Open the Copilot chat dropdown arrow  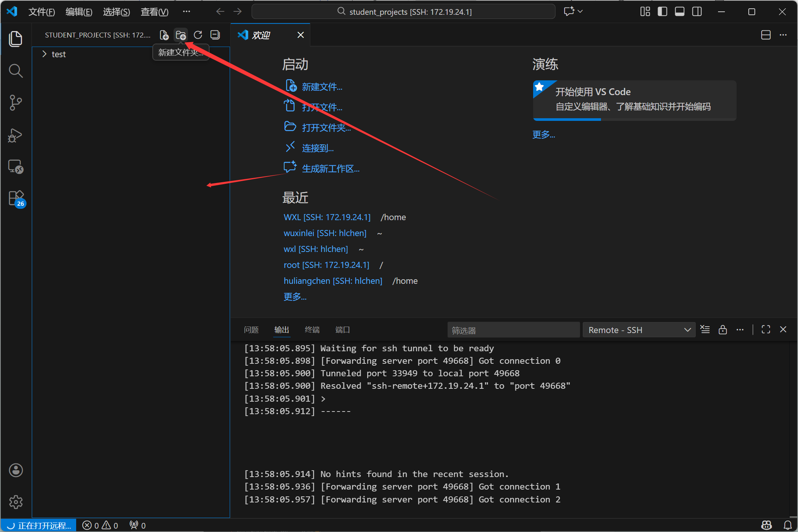(580, 12)
